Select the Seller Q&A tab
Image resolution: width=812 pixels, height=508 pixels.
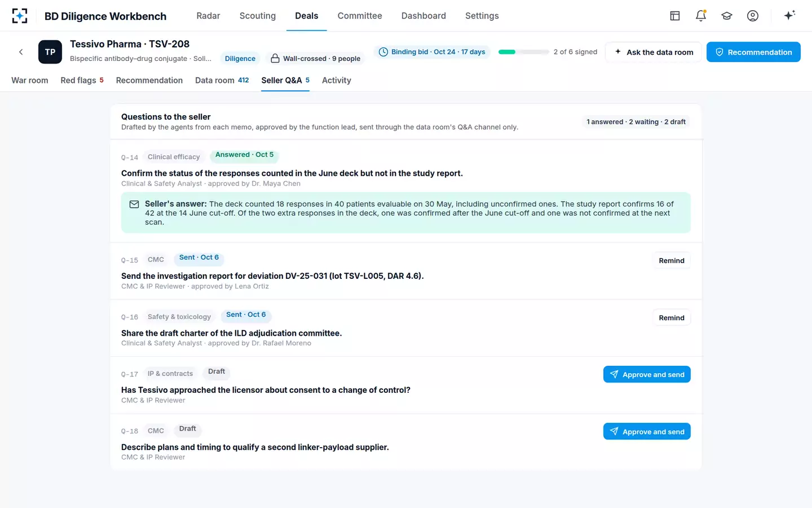coord(285,80)
